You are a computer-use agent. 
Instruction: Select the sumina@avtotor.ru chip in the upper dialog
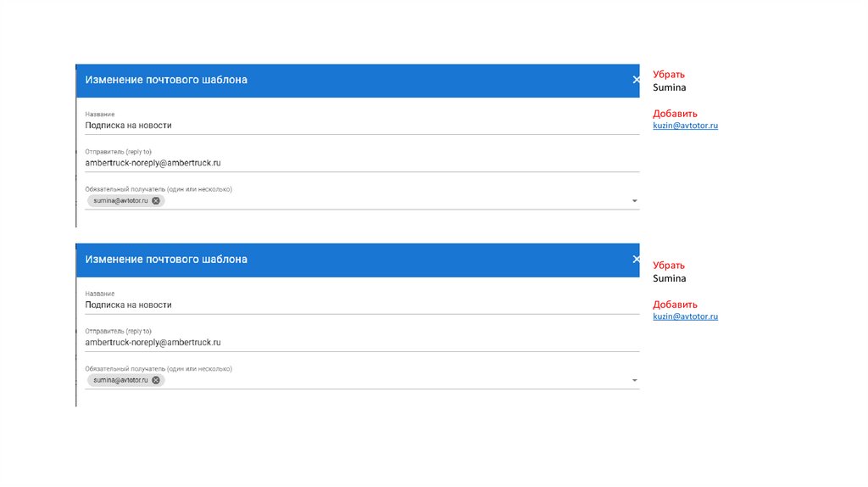click(120, 201)
